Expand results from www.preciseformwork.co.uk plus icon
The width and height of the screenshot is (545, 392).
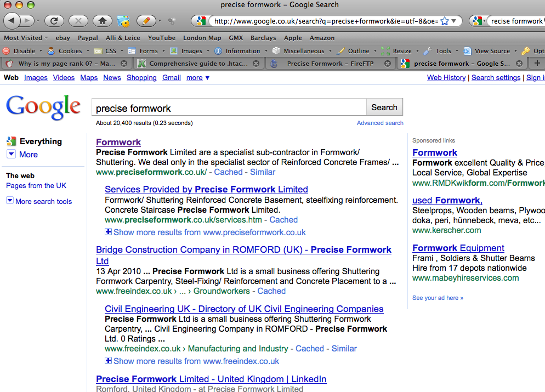pos(109,232)
